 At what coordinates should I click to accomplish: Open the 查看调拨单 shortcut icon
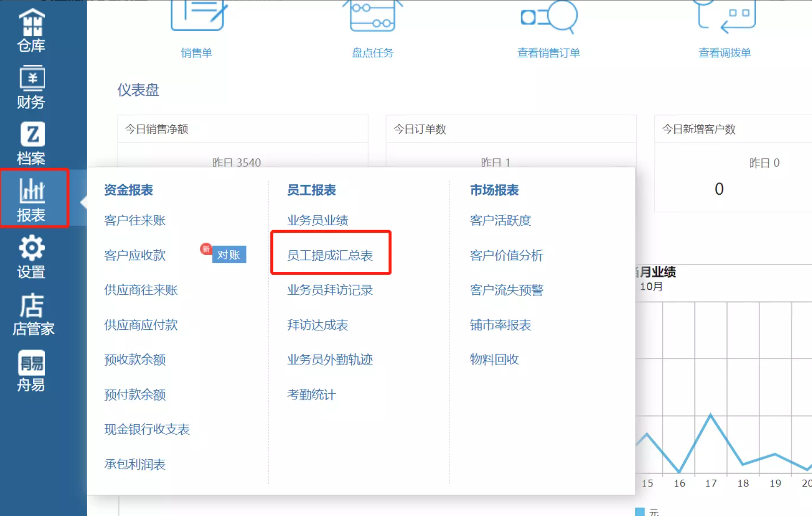pos(724,29)
